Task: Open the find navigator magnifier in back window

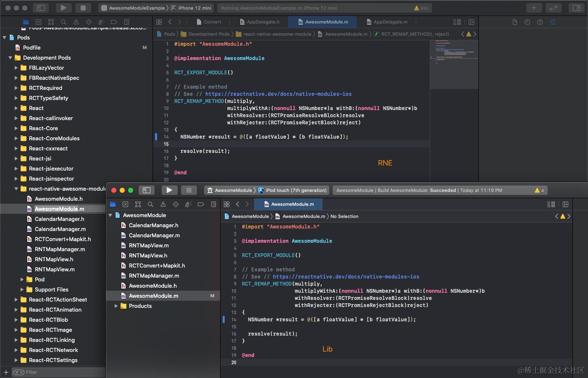Action: (x=63, y=22)
